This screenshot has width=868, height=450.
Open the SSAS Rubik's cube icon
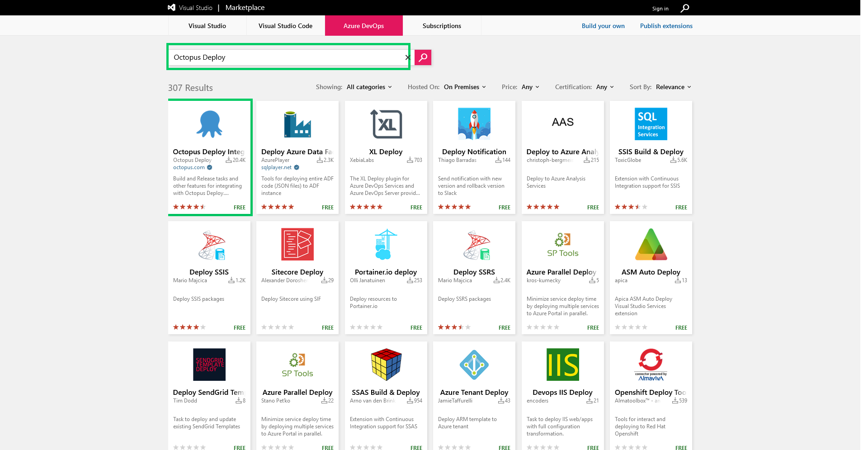pyautogui.click(x=386, y=365)
